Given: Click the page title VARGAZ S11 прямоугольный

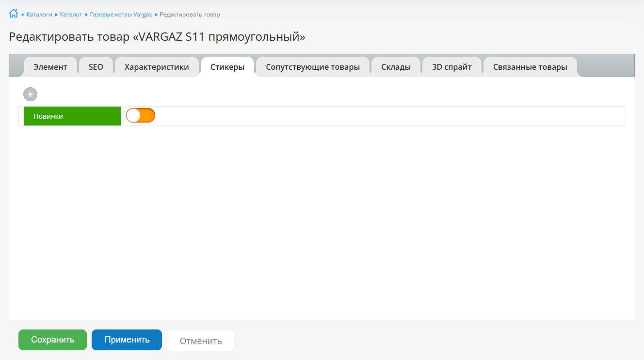Looking at the screenshot, I should 157,37.
